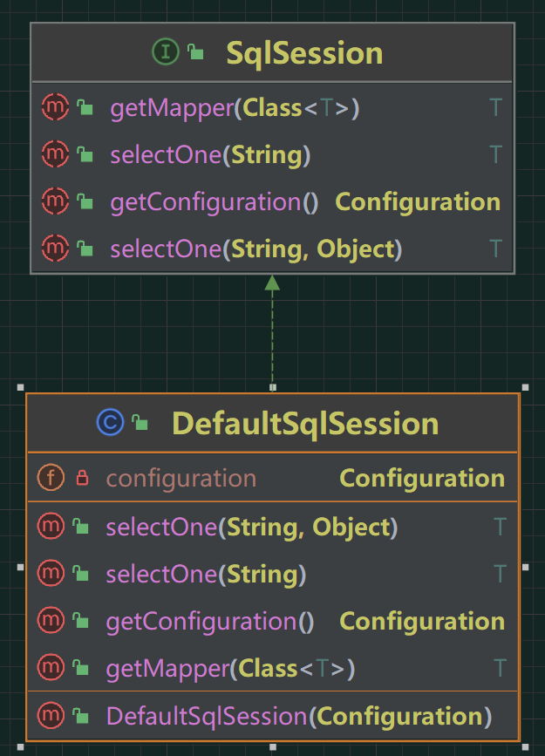Select getMapper(Class<T>) in SqlSession
Image resolution: width=545 pixels, height=756 pixels.
tap(272, 107)
